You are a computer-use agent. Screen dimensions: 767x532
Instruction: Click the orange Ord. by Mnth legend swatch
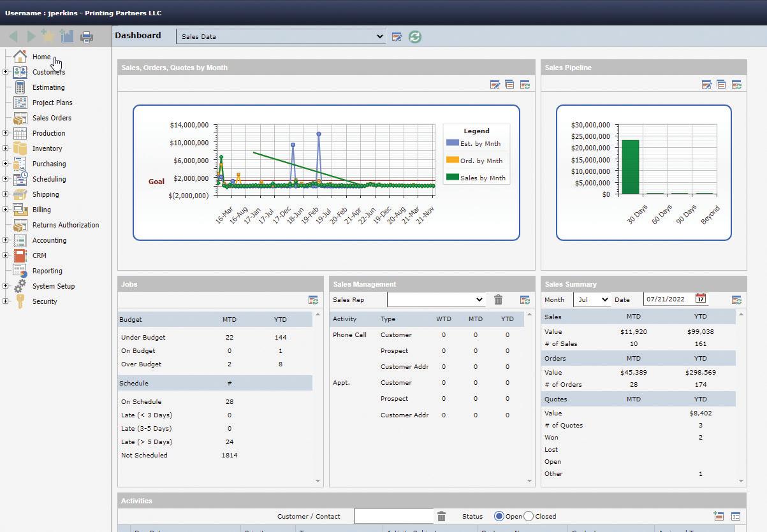pyautogui.click(x=452, y=161)
